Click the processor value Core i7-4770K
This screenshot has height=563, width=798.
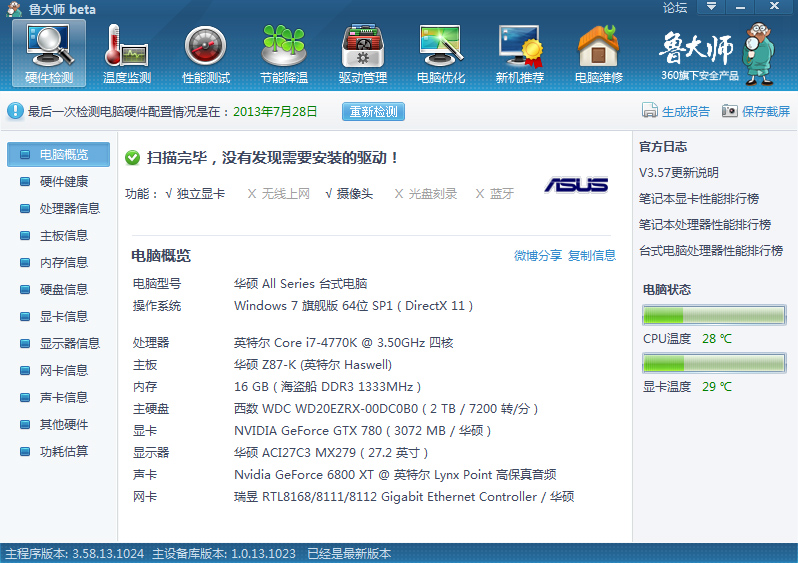[344, 343]
